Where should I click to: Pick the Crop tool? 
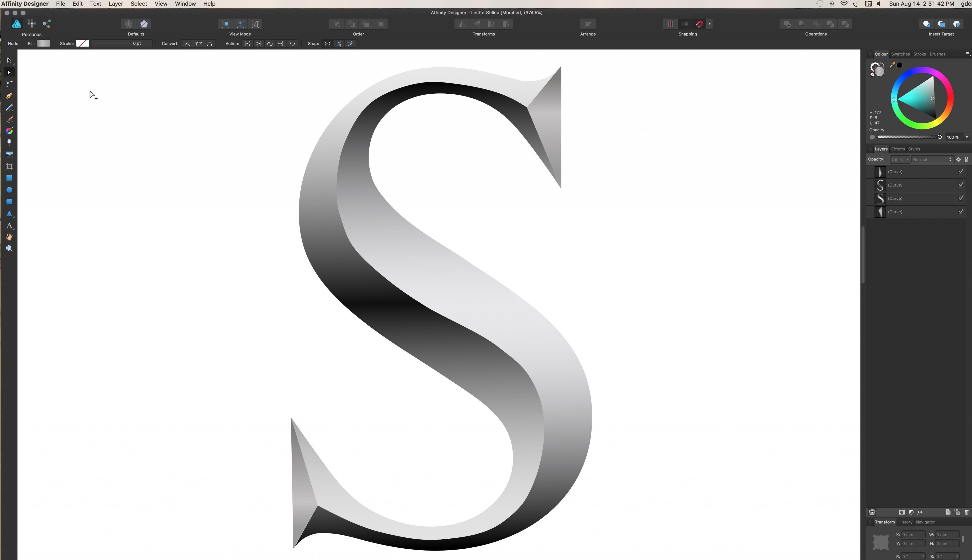tap(9, 166)
